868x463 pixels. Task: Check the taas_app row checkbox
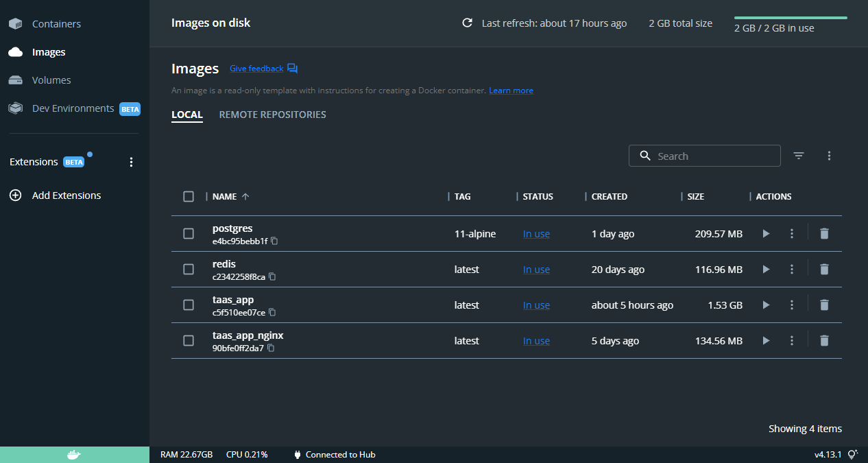tap(189, 305)
